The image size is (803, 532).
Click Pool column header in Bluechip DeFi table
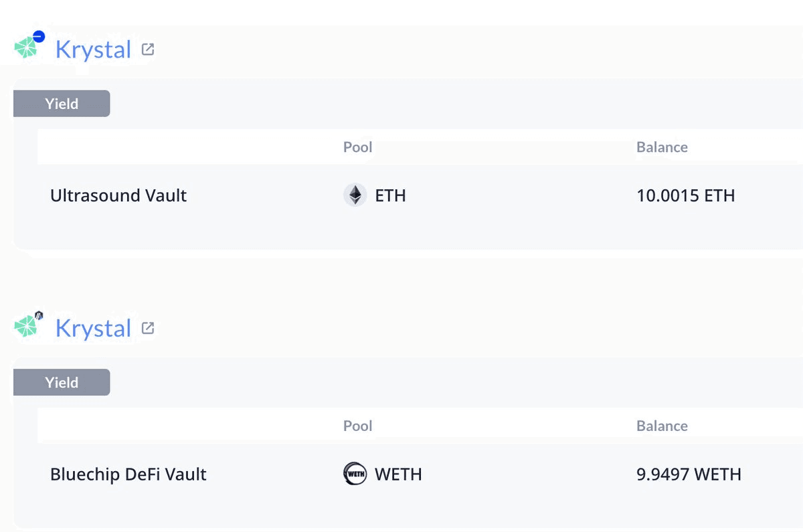[x=358, y=426]
